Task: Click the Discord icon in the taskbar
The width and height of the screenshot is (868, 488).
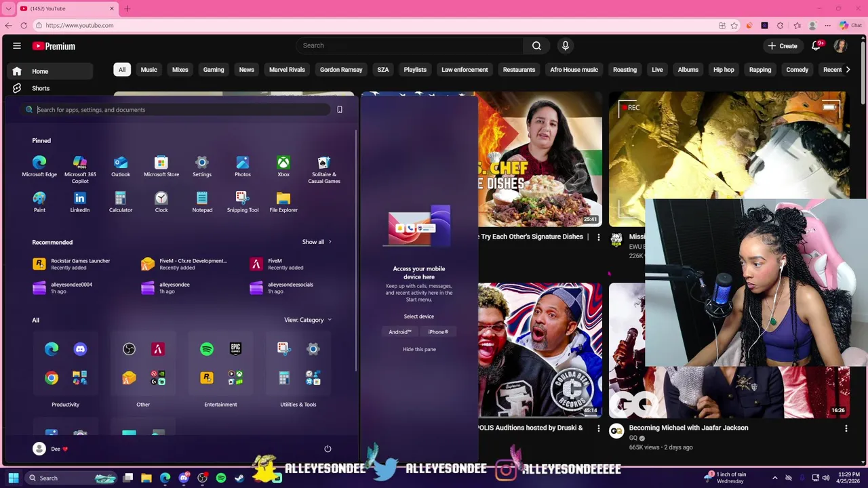Action: (x=184, y=478)
